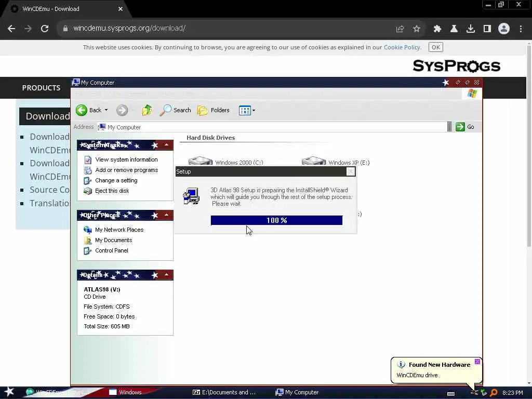Dismiss the cookie notice with OK

[436, 47]
